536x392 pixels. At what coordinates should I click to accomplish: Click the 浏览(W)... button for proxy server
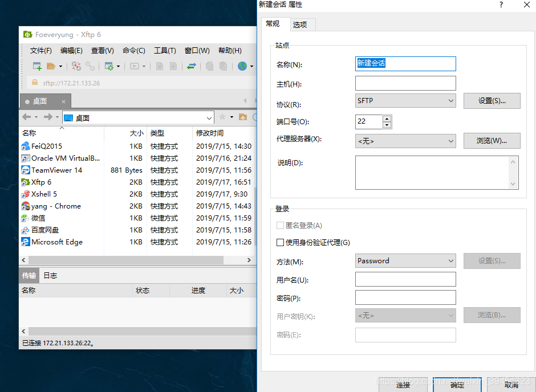click(x=492, y=141)
